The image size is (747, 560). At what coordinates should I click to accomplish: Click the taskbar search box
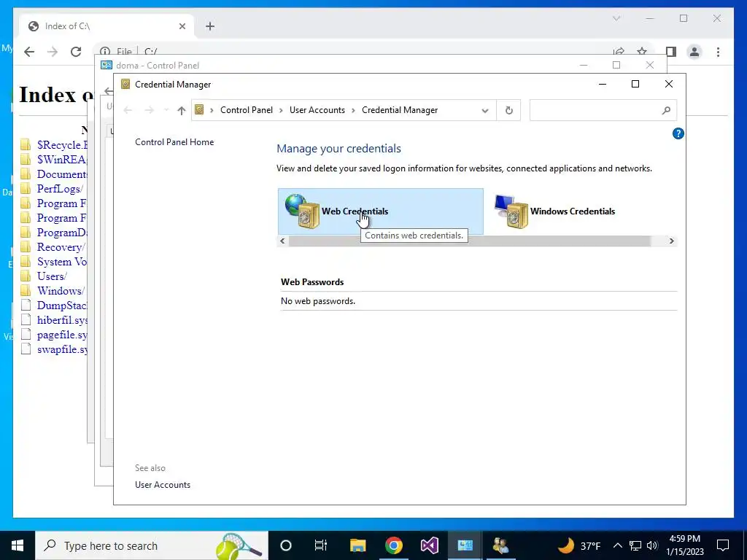coord(152,545)
